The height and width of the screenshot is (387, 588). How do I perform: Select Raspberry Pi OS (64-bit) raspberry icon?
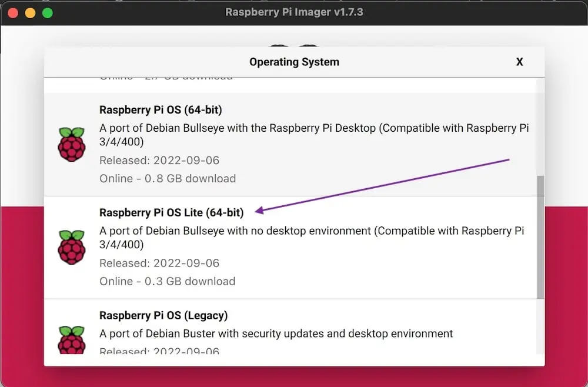(x=72, y=144)
